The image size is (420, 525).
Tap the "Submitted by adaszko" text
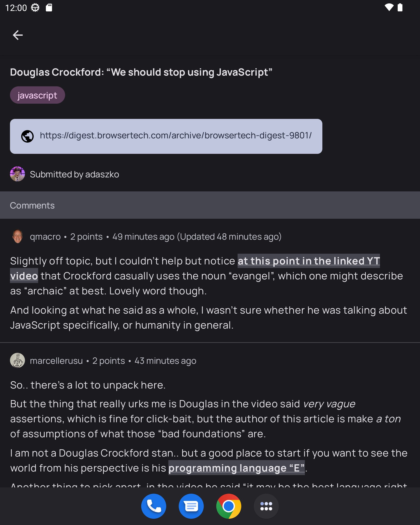click(74, 174)
